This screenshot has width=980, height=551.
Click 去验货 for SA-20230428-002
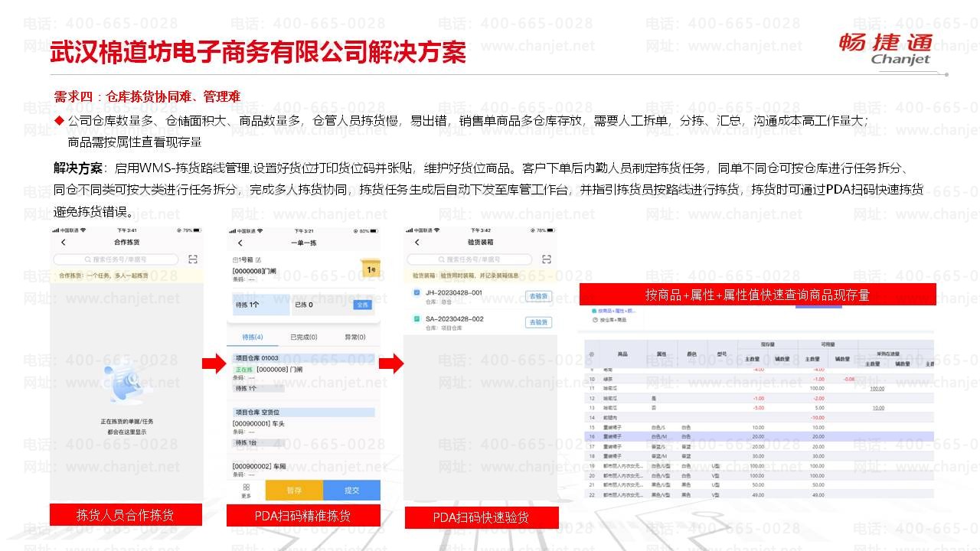pos(538,323)
